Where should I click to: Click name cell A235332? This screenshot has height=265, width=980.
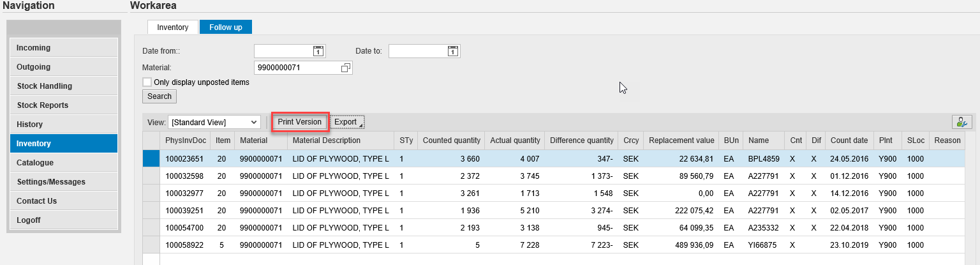click(x=764, y=228)
